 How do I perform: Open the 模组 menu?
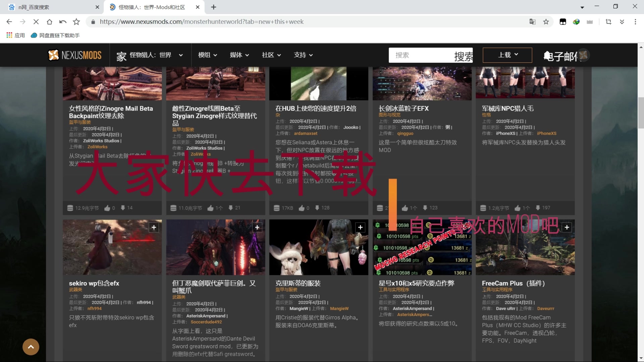[208, 55]
